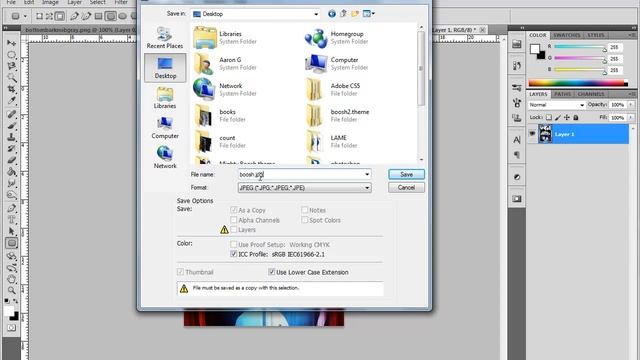Toggle Alpha Channels checkbox
This screenshot has width=640, height=360.
233,220
